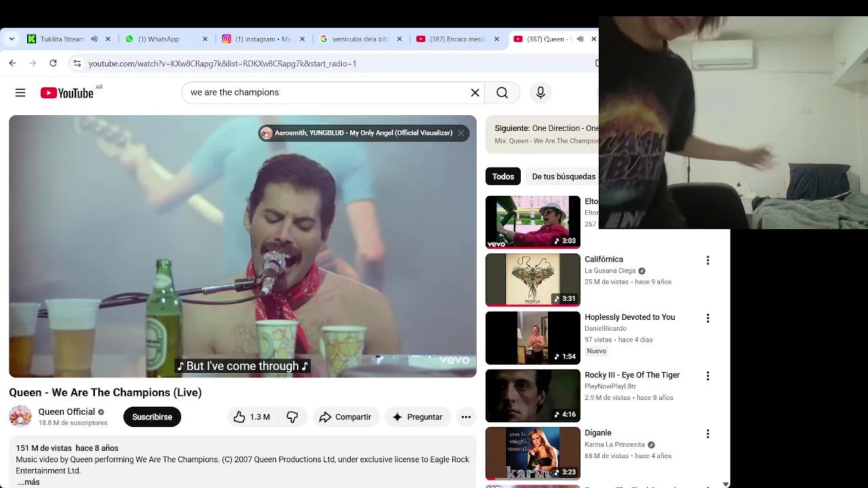The image size is (868, 488).
Task: Click the video player to pause
Action: pos(243,246)
